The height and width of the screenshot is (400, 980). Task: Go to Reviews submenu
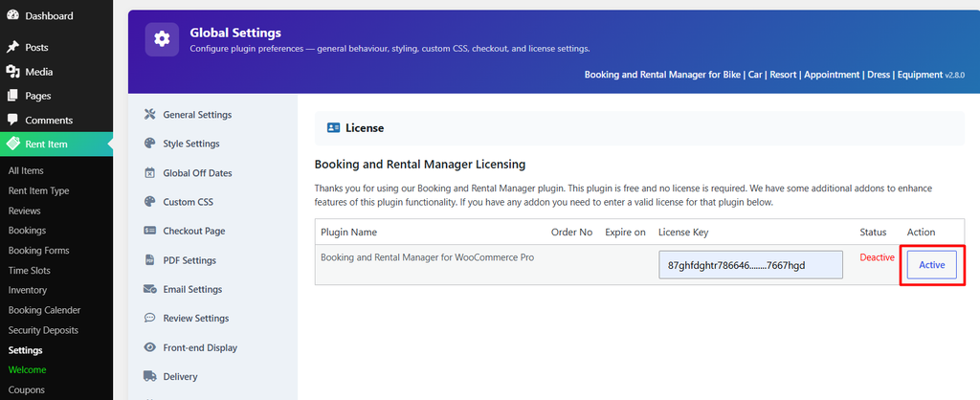[x=24, y=211]
